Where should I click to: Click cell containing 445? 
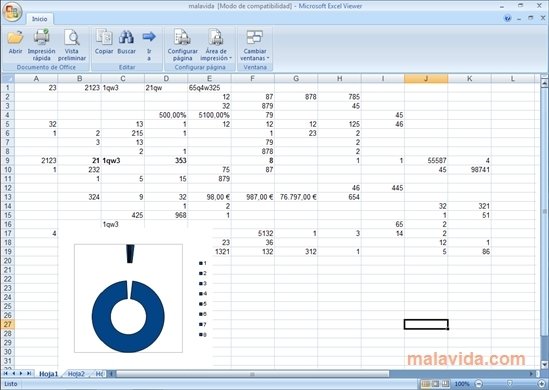[x=383, y=188]
